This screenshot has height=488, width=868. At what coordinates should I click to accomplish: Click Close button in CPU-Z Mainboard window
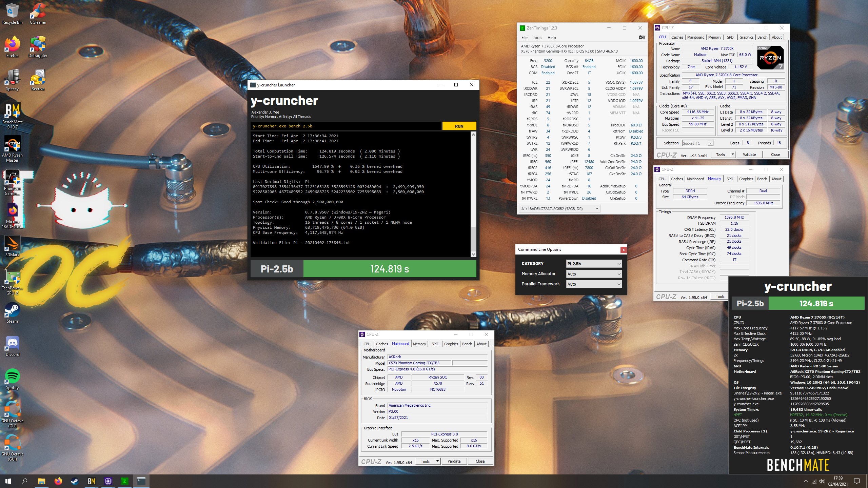coord(480,461)
